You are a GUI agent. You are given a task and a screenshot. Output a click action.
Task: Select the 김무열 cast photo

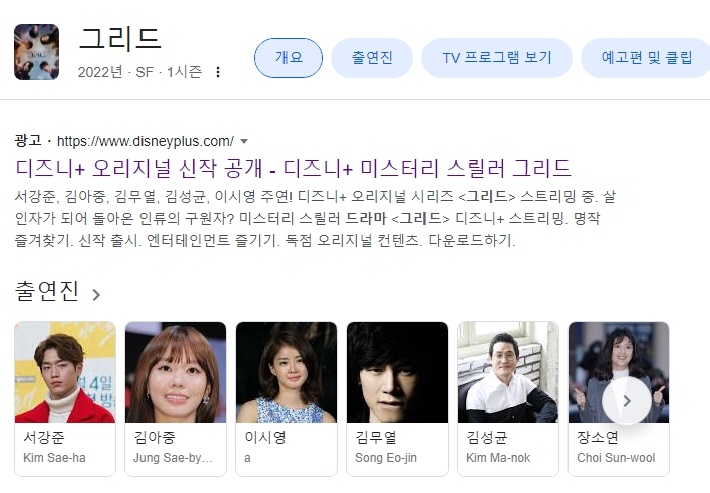pos(397,372)
